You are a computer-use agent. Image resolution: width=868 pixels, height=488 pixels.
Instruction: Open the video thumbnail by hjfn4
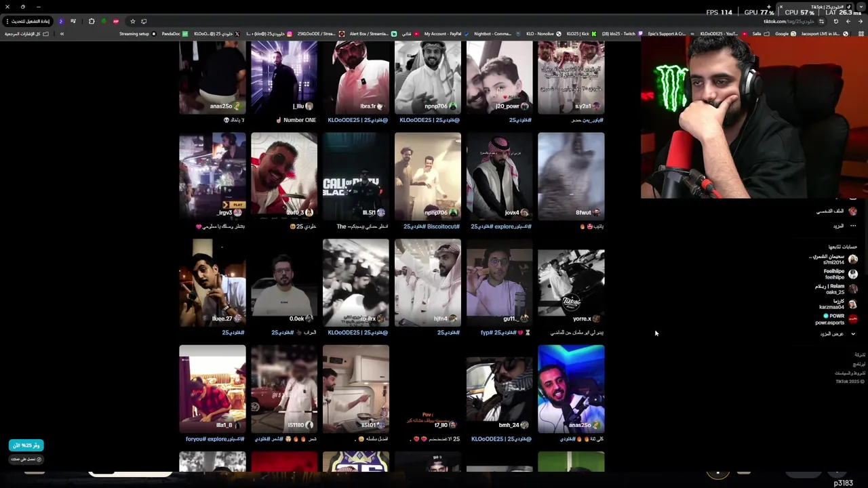tap(427, 282)
